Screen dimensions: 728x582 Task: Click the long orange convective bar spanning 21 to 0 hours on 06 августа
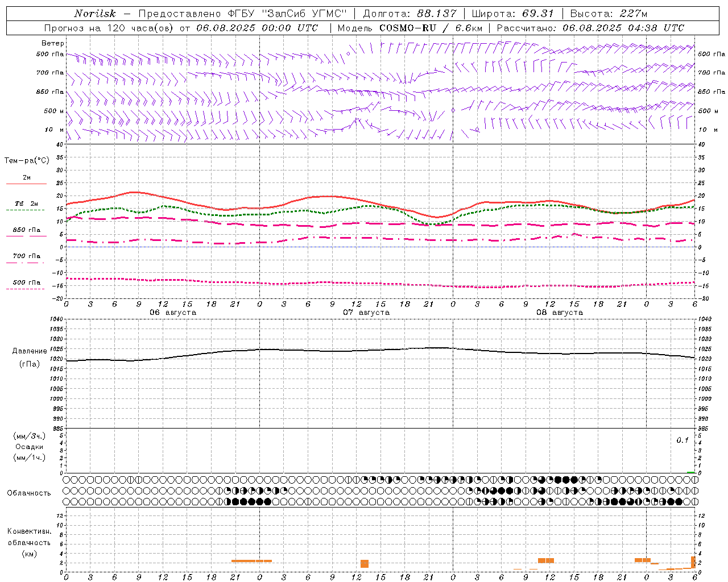pos(251,561)
